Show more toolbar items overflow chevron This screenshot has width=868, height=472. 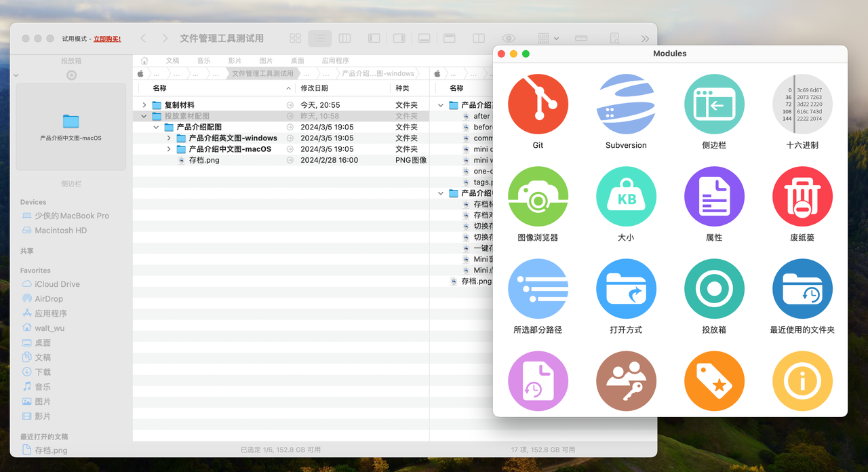coord(644,39)
